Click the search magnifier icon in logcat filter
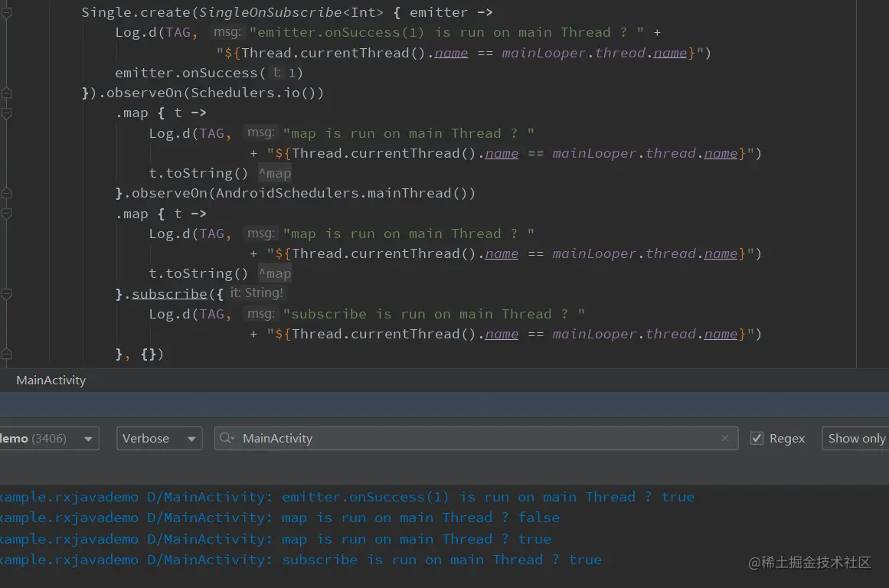 coord(227,438)
